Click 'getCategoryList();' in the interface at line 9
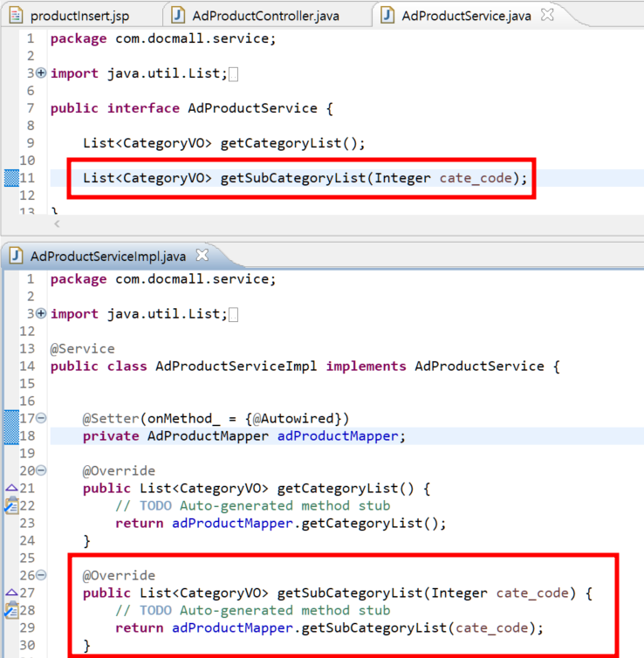The height and width of the screenshot is (658, 644). tap(293, 143)
